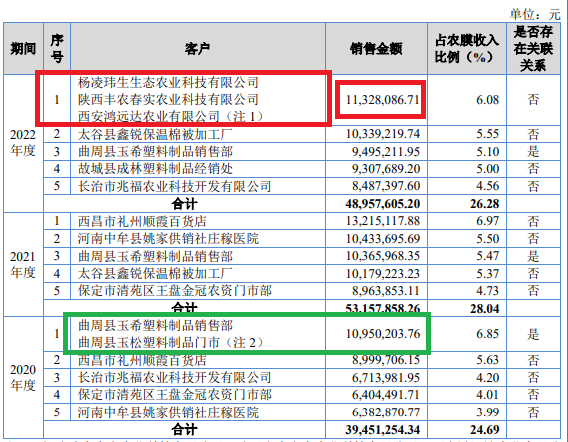The height and width of the screenshot is (442, 568).
Task: Click 曲周县玉松塑料制品门市（注2） customer name
Action: point(170,342)
